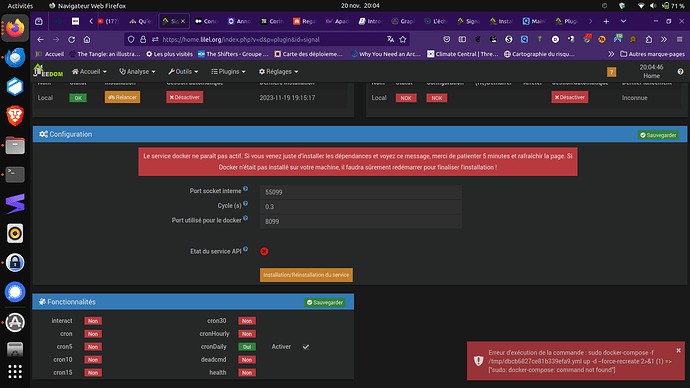This screenshot has height=388, width=690.
Task: Click Etat du service API help icon
Action: pos(246,249)
